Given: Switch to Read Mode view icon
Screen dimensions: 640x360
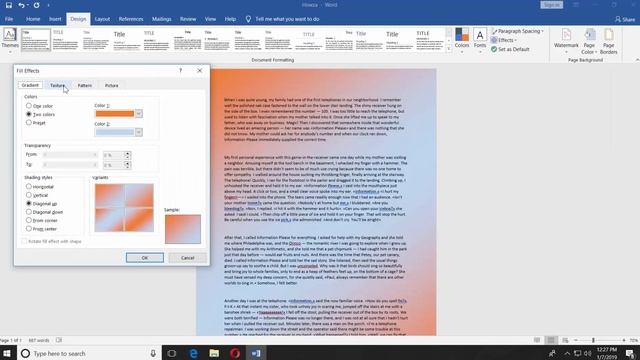Looking at the screenshot, I should point(537,340).
